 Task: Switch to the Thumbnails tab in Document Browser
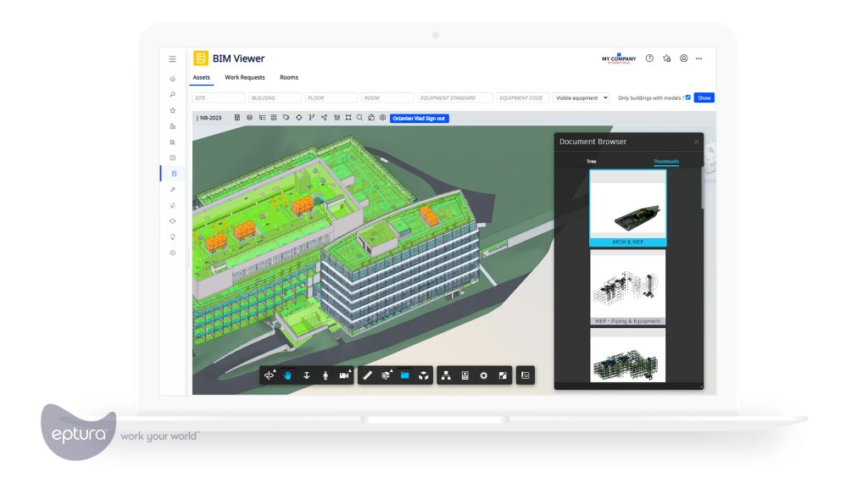(666, 161)
